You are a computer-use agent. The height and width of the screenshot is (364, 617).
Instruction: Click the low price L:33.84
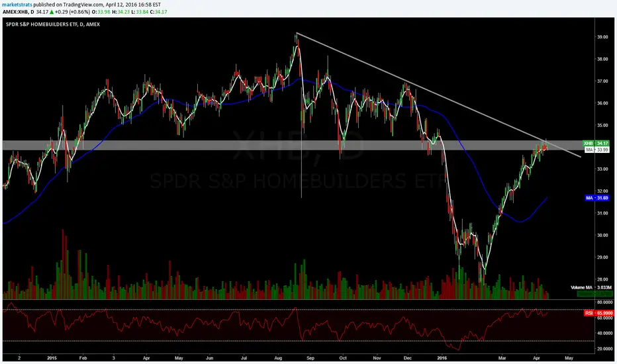139,12
